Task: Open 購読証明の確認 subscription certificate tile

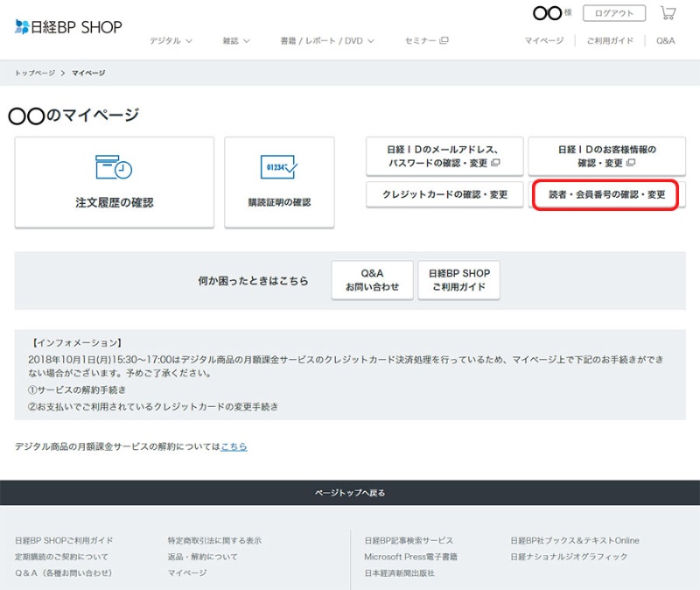Action: (279, 182)
